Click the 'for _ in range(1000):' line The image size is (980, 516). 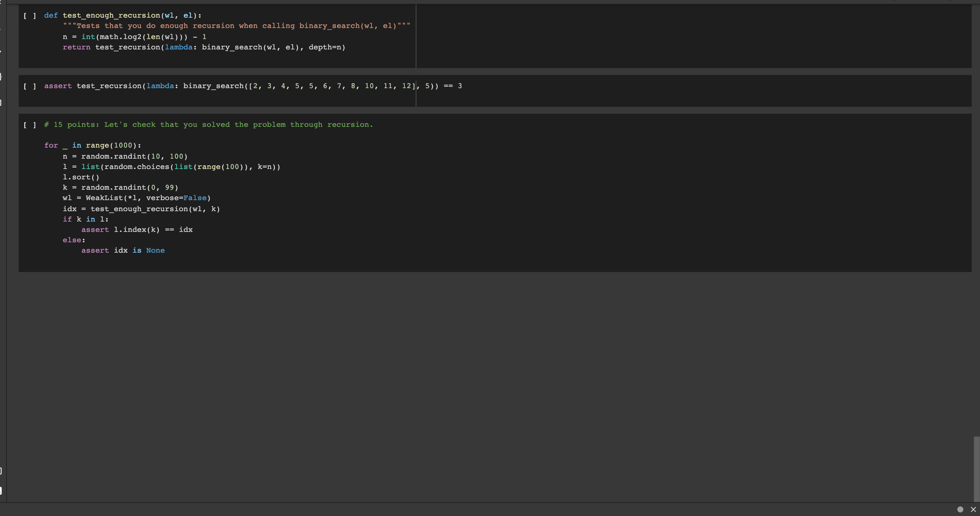[x=93, y=146]
